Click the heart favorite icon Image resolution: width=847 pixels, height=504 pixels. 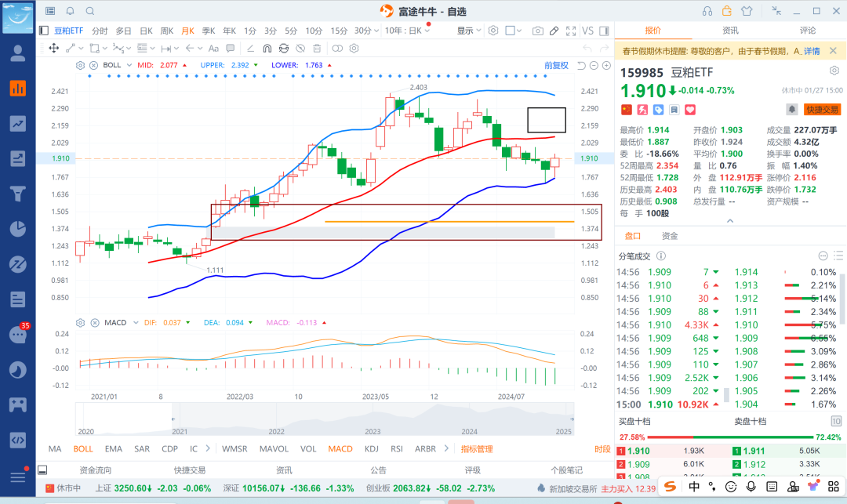690,110
